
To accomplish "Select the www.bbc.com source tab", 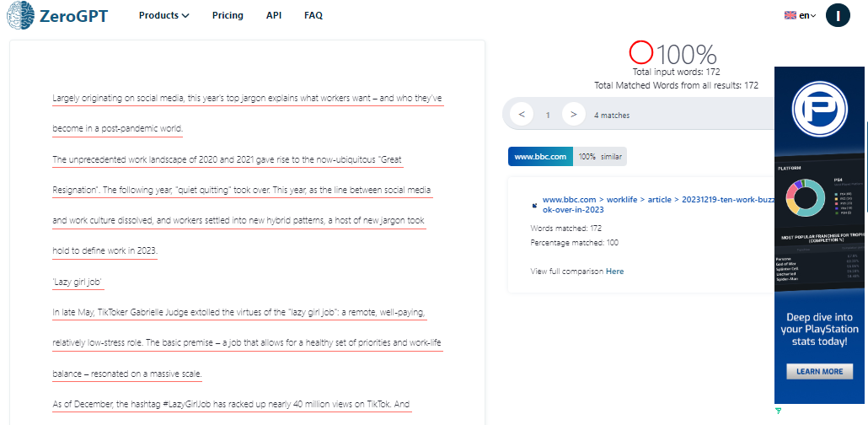I will pyautogui.click(x=540, y=156).
